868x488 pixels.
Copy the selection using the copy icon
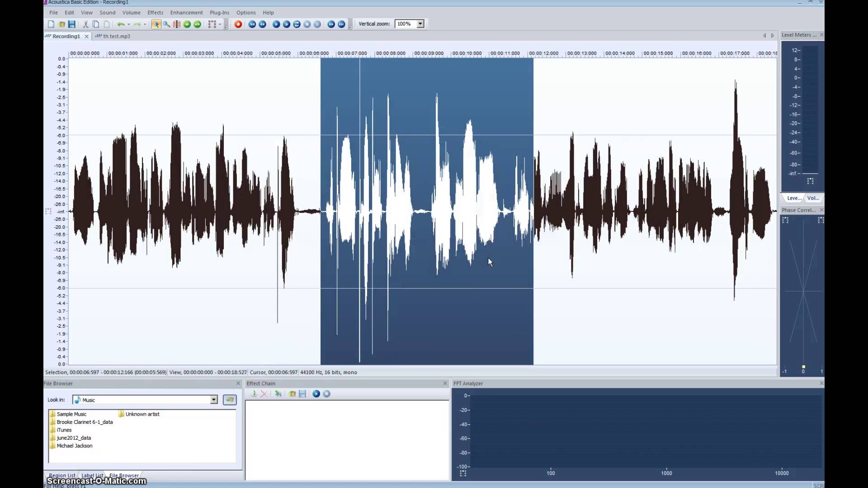tap(96, 24)
